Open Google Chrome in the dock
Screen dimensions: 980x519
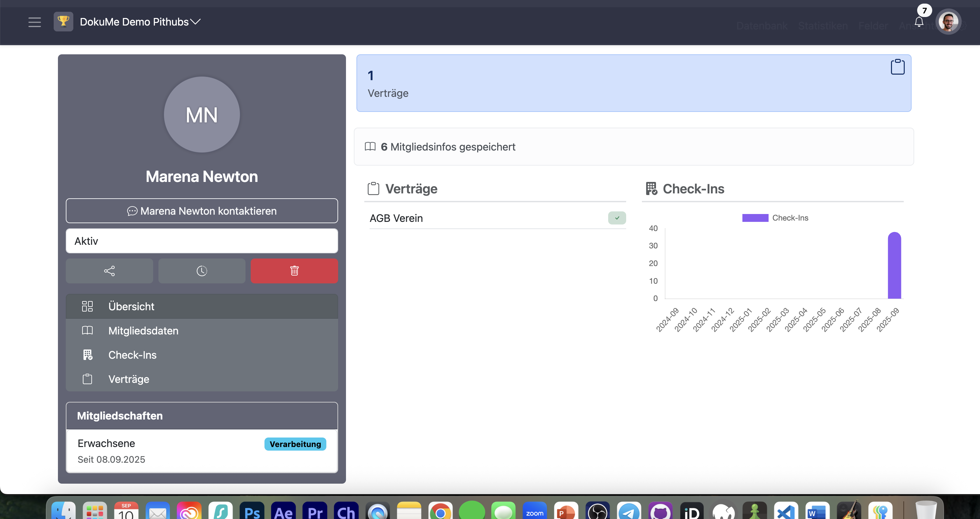[440, 512]
